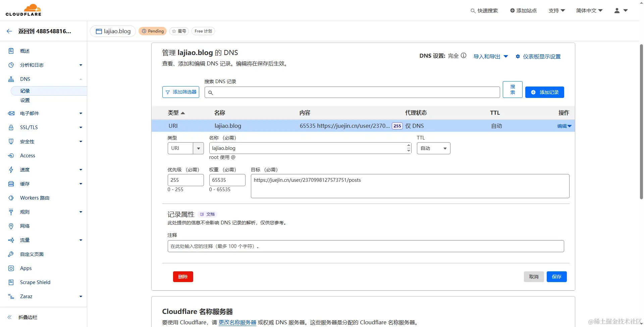Click the Zaraz icon in sidebar

point(11,296)
